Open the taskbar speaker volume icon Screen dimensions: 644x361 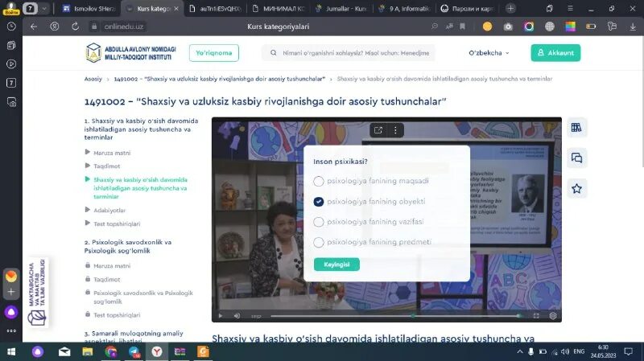click(565, 351)
